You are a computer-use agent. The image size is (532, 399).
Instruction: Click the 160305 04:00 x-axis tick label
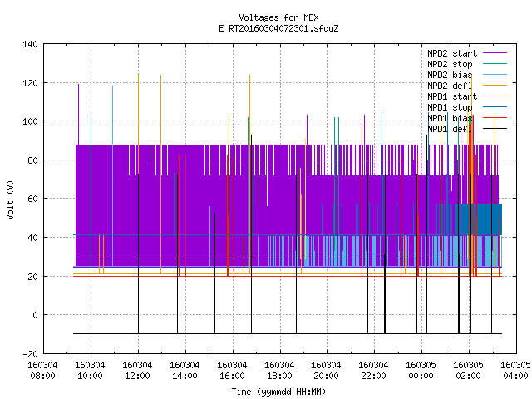tap(515, 371)
